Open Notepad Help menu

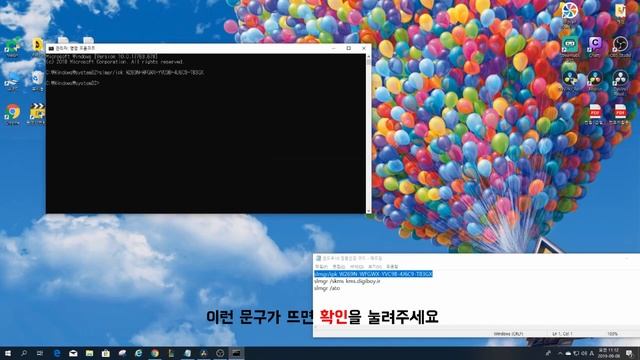point(392,266)
